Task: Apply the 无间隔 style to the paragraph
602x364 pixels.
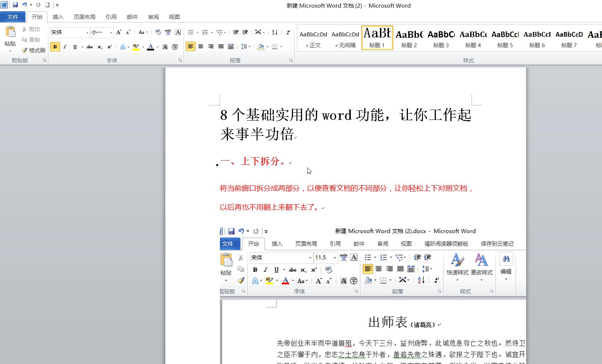Action: point(345,38)
